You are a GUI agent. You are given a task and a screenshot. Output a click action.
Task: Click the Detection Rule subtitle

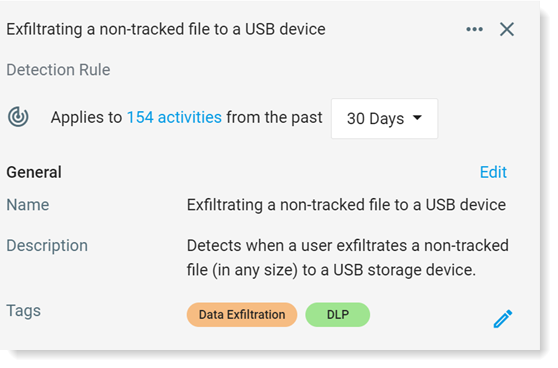click(58, 70)
